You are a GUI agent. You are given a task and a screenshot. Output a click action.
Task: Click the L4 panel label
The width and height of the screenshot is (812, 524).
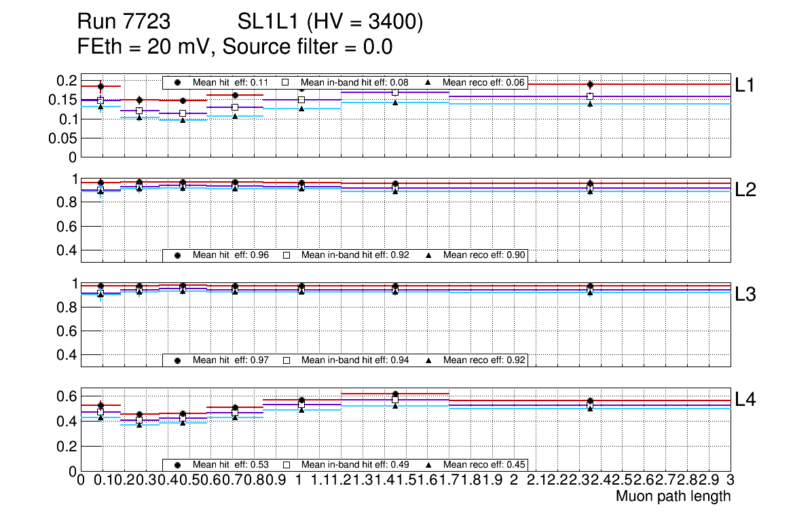click(x=746, y=400)
